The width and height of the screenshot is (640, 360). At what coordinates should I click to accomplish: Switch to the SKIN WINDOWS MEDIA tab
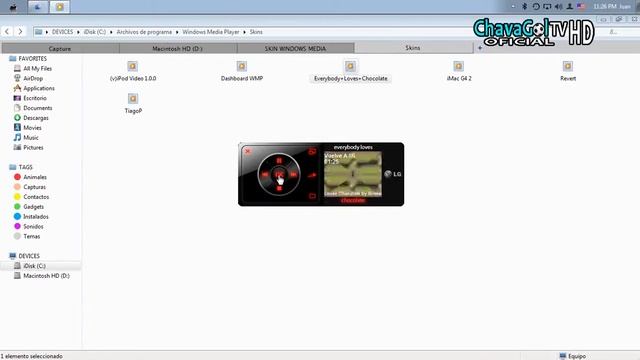pyautogui.click(x=295, y=49)
